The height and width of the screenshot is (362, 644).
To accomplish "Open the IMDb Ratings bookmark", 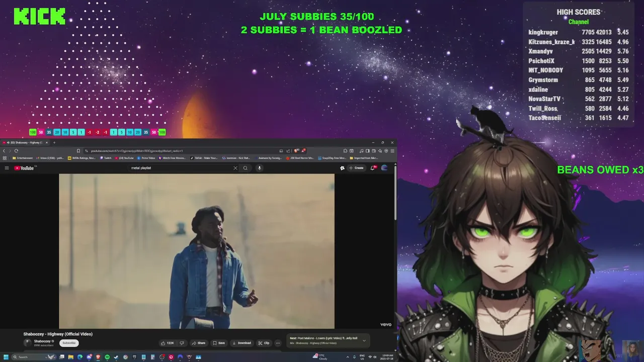I will [82, 158].
